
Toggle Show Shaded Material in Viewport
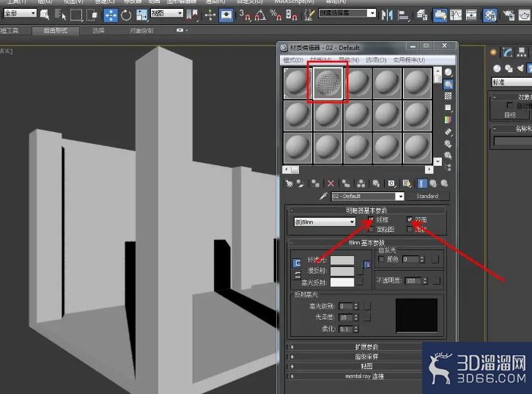[x=407, y=183]
